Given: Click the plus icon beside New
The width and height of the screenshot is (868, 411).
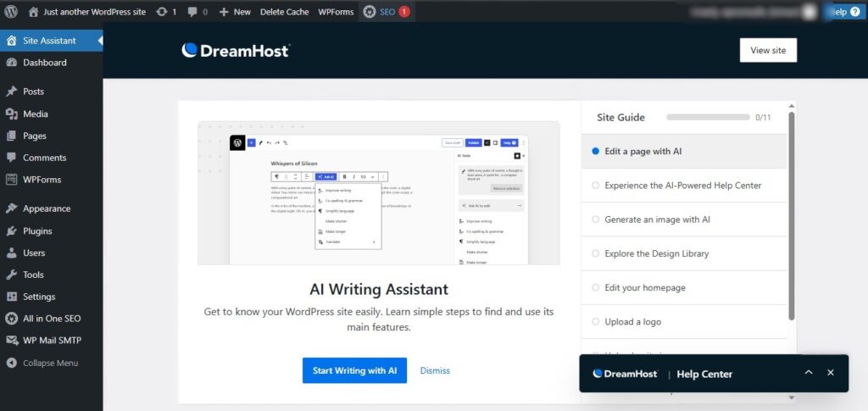Looking at the screenshot, I should [224, 12].
